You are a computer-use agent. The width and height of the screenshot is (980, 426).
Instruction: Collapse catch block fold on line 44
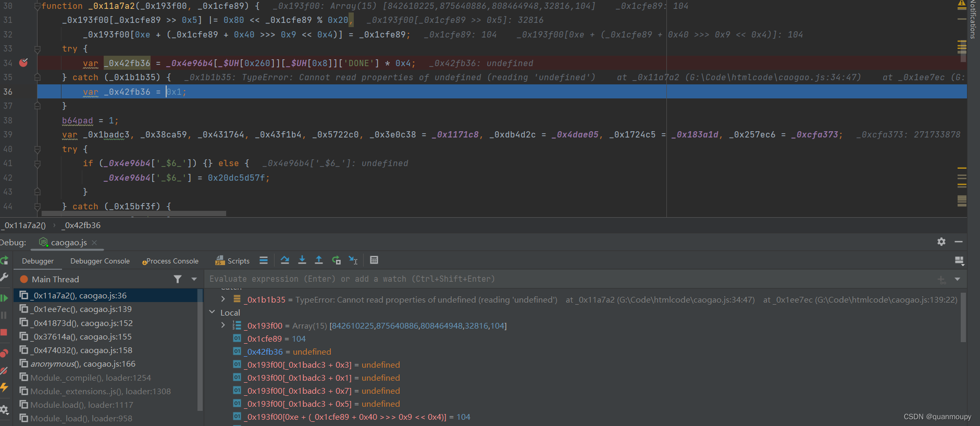(x=38, y=207)
